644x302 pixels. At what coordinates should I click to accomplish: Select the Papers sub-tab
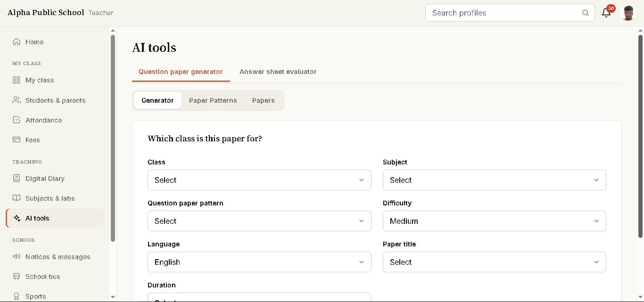click(264, 100)
